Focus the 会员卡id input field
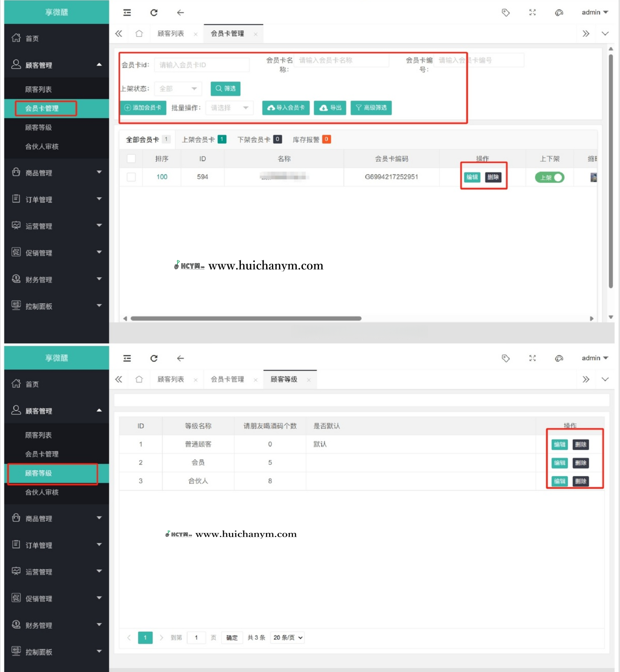This screenshot has height=672, width=620. tap(202, 65)
